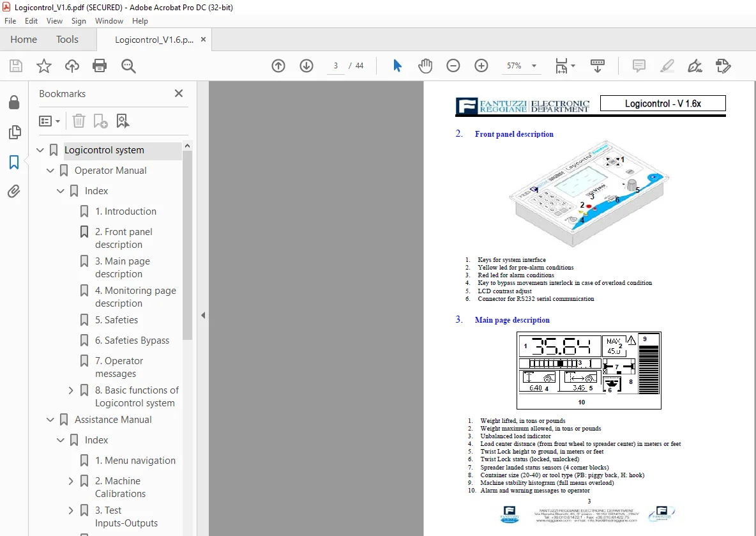Open the File menu
The height and width of the screenshot is (536, 756).
pyautogui.click(x=10, y=20)
